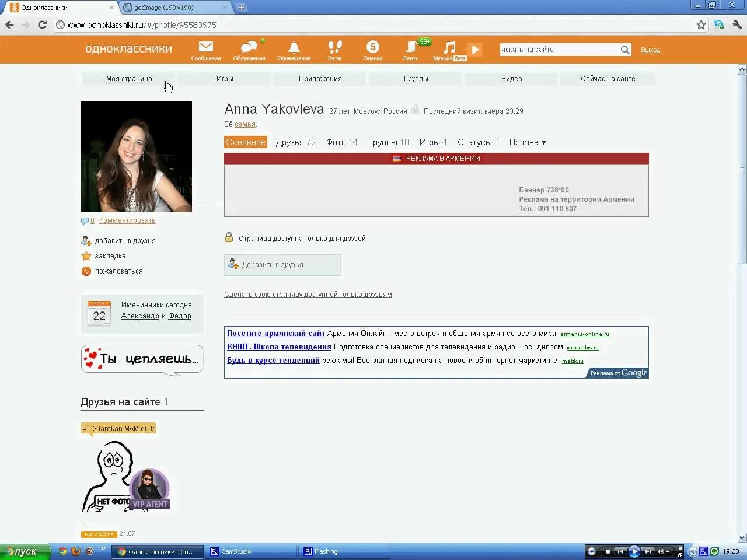Click the CamStudio tray icon
The image size is (747, 560).
(x=704, y=551)
